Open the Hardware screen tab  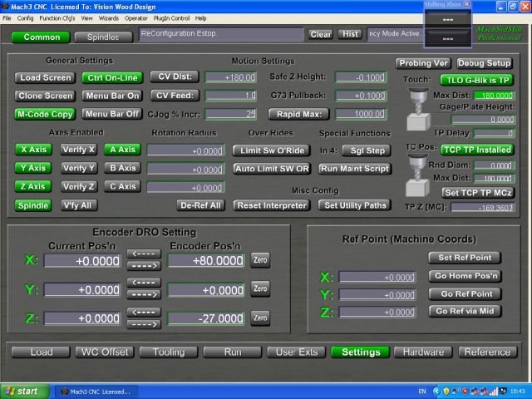coord(423,352)
